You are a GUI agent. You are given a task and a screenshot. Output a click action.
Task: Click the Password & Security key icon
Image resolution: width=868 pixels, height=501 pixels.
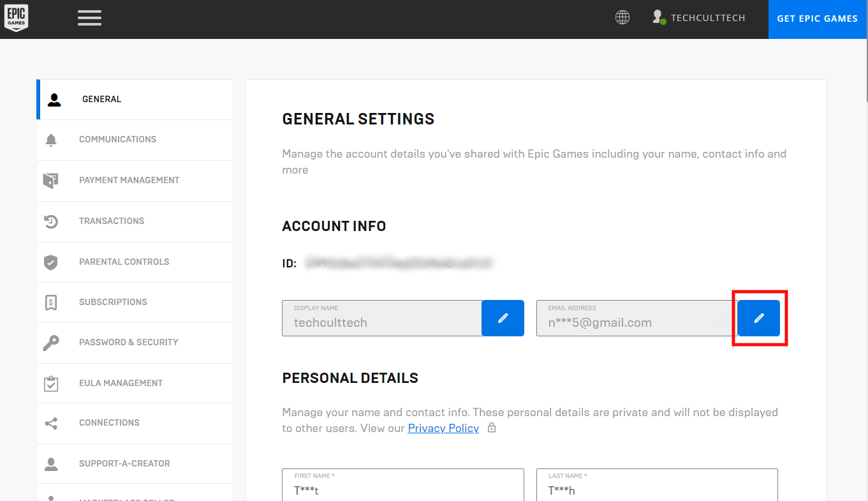(51, 343)
